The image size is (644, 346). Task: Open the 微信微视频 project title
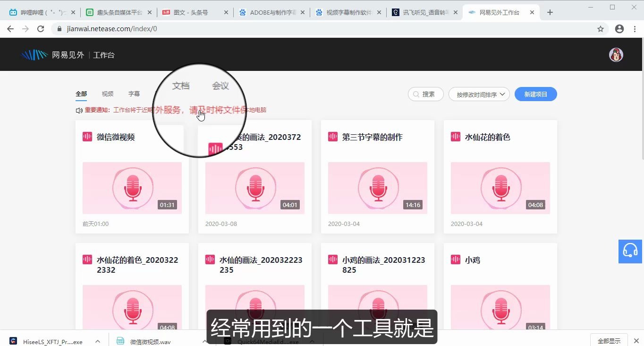click(116, 137)
